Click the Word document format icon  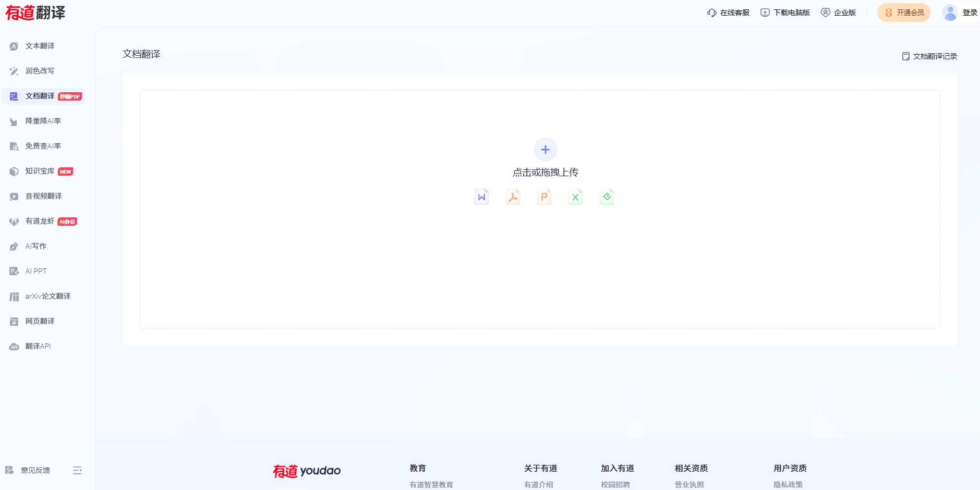click(481, 197)
